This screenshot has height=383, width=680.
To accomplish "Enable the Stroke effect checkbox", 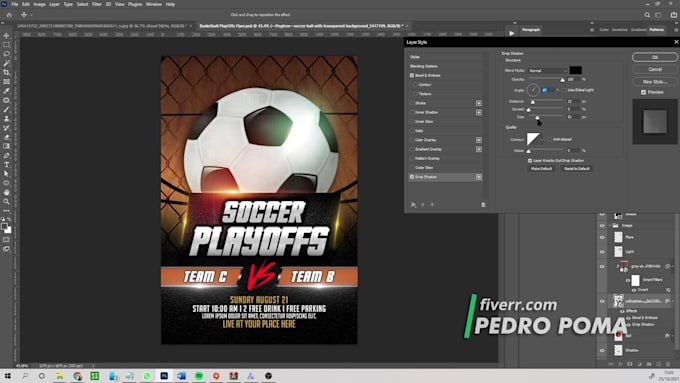I will coord(412,103).
